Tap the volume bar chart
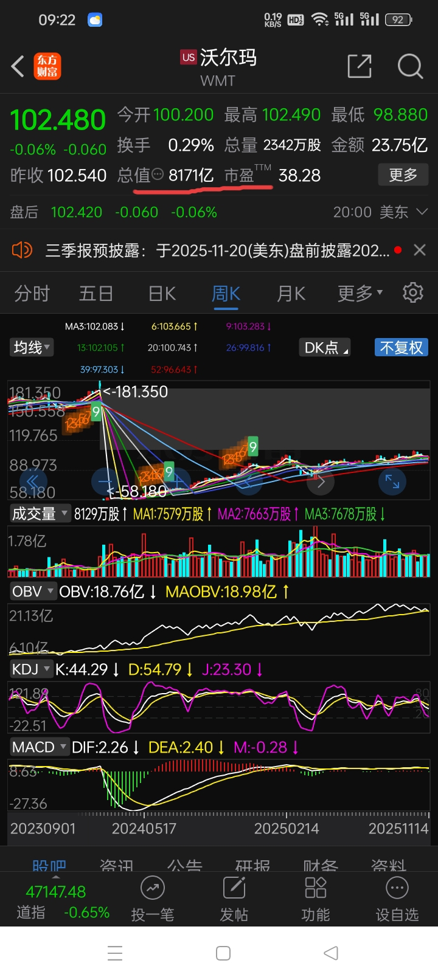 tap(219, 551)
